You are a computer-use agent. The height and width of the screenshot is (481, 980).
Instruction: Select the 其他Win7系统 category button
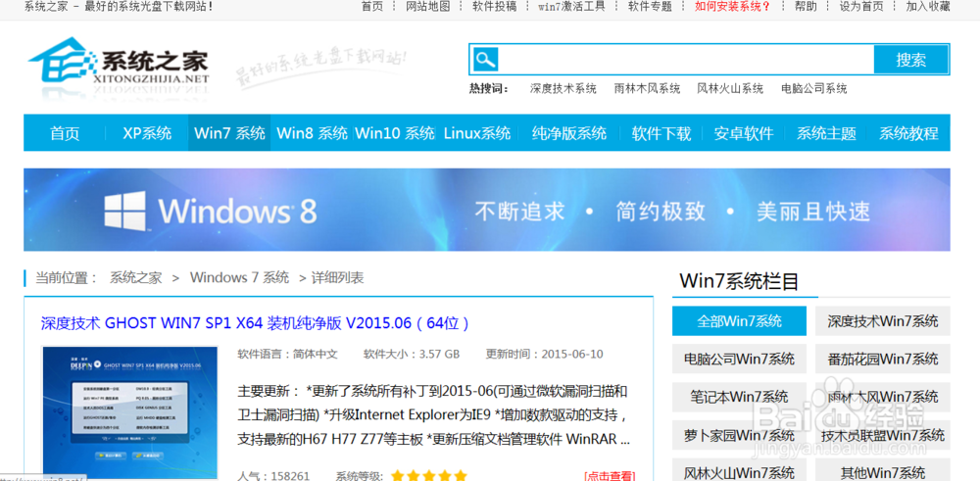click(883, 471)
